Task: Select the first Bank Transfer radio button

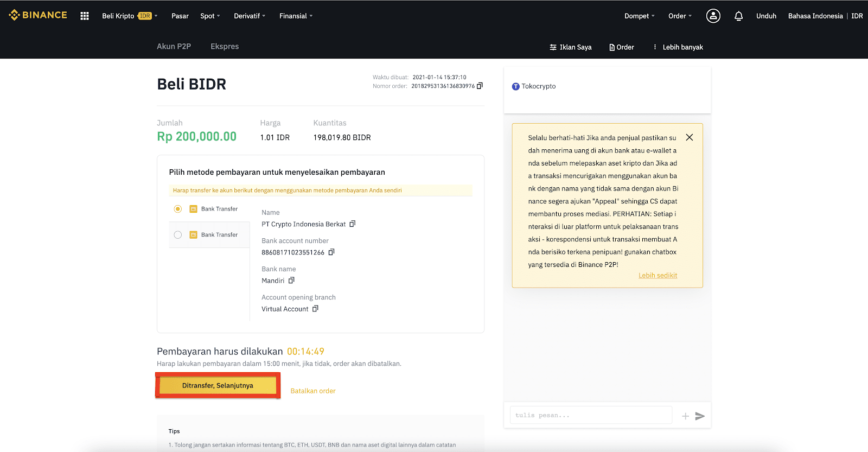Action: coord(178,209)
